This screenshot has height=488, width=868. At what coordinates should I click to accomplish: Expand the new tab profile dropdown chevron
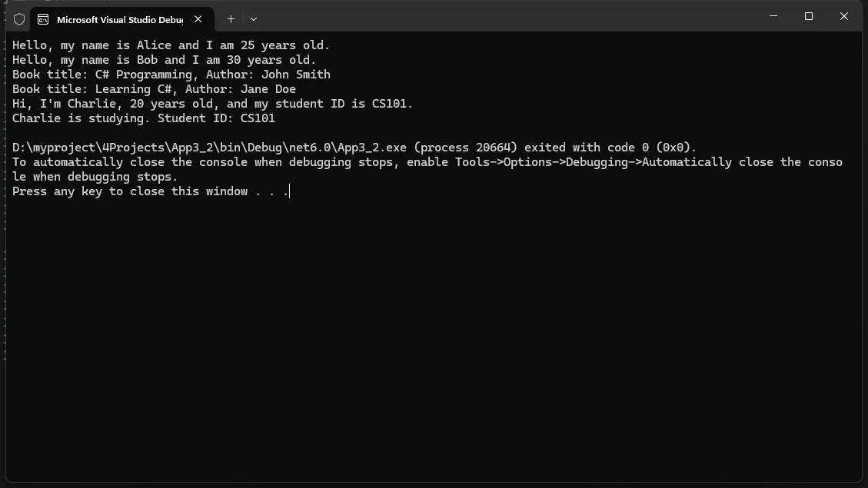point(254,18)
